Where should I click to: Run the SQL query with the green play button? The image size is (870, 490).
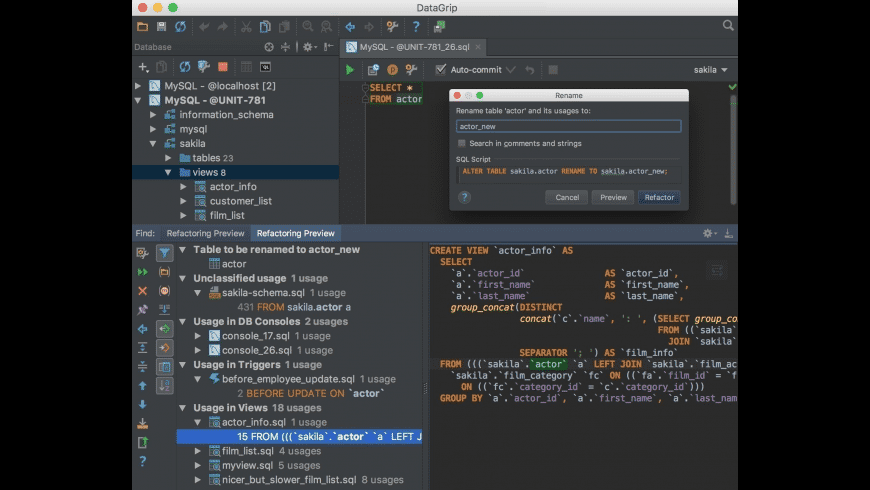[350, 70]
